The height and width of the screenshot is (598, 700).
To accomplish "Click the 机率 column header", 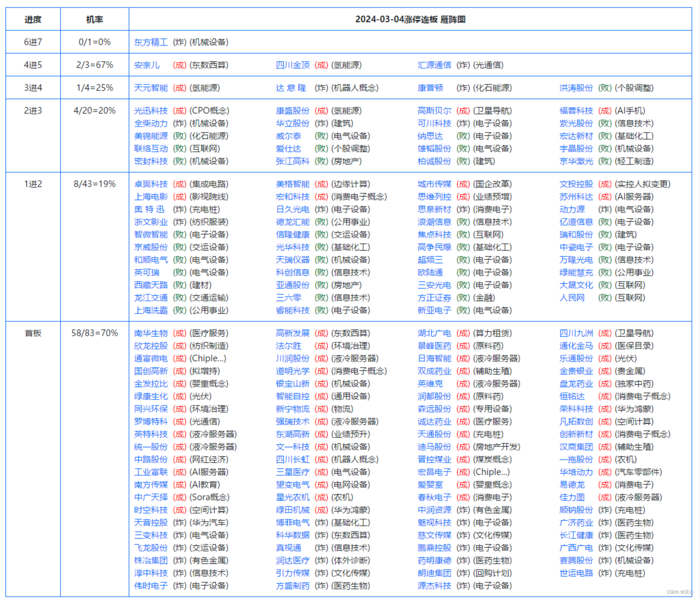I will 95,19.
